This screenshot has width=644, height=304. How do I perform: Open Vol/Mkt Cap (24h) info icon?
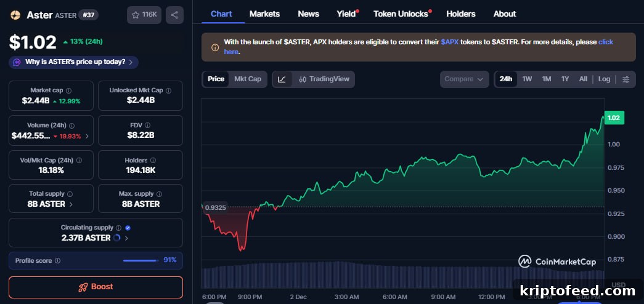tap(79, 161)
